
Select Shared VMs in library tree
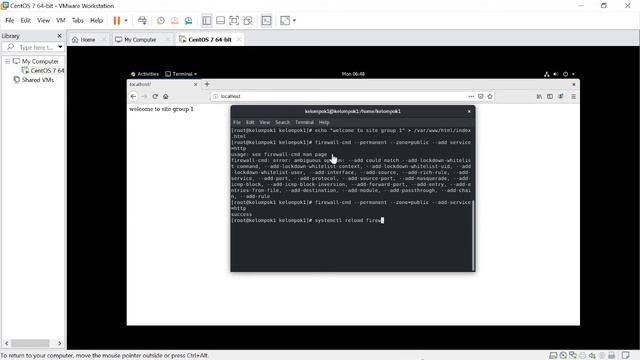[x=38, y=80]
